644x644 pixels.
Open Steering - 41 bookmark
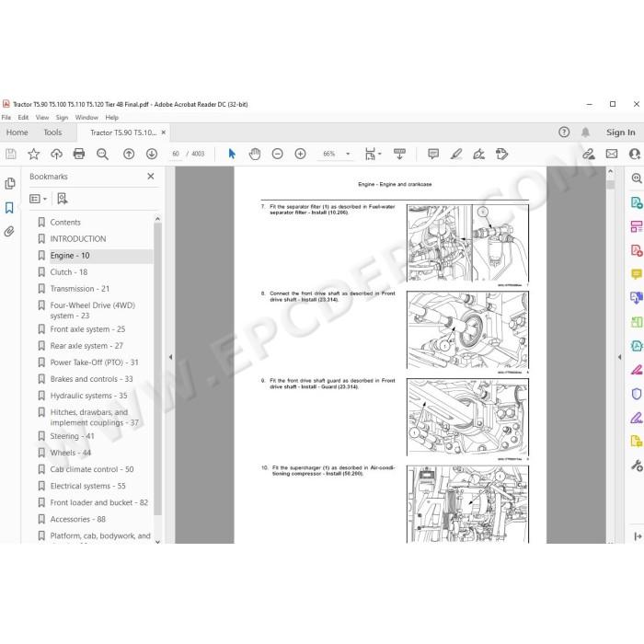(72, 436)
